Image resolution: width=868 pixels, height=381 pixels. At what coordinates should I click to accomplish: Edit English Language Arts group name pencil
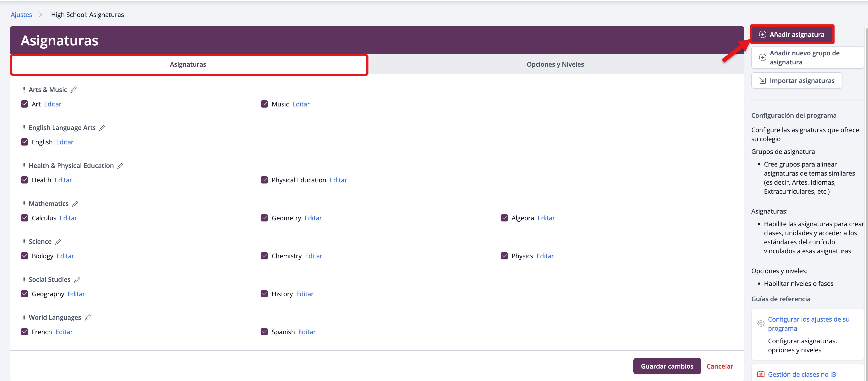click(x=102, y=128)
